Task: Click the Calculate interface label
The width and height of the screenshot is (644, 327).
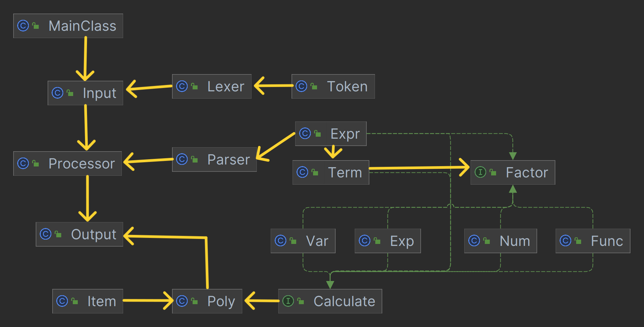Action: click(x=344, y=301)
